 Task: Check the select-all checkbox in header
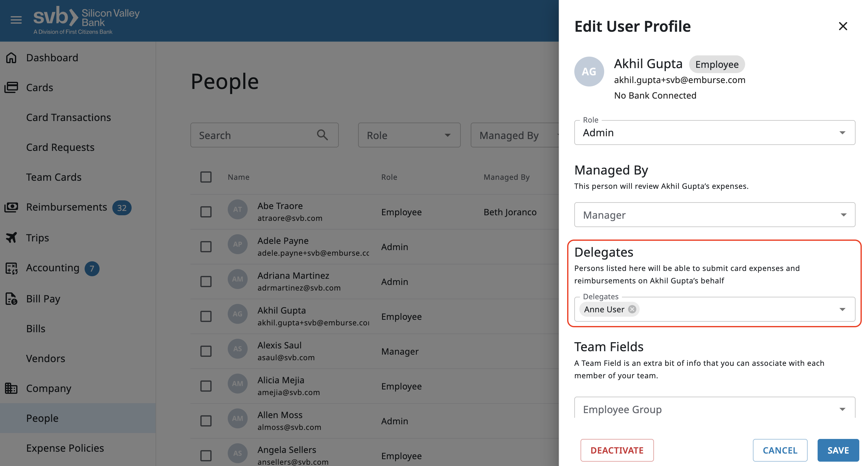[206, 177]
